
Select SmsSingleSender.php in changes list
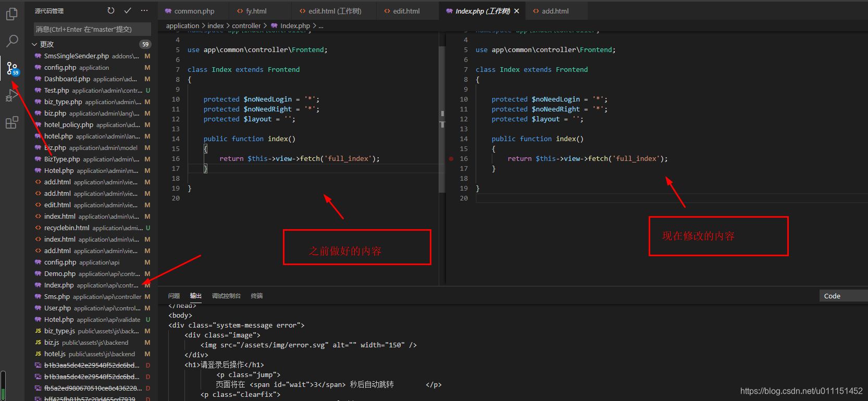pyautogui.click(x=91, y=56)
